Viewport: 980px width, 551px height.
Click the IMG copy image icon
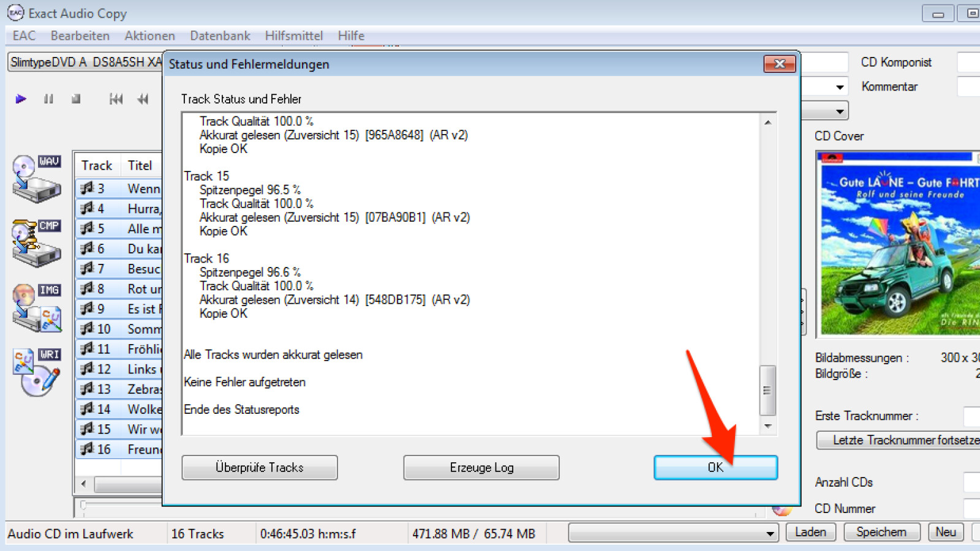(x=37, y=307)
